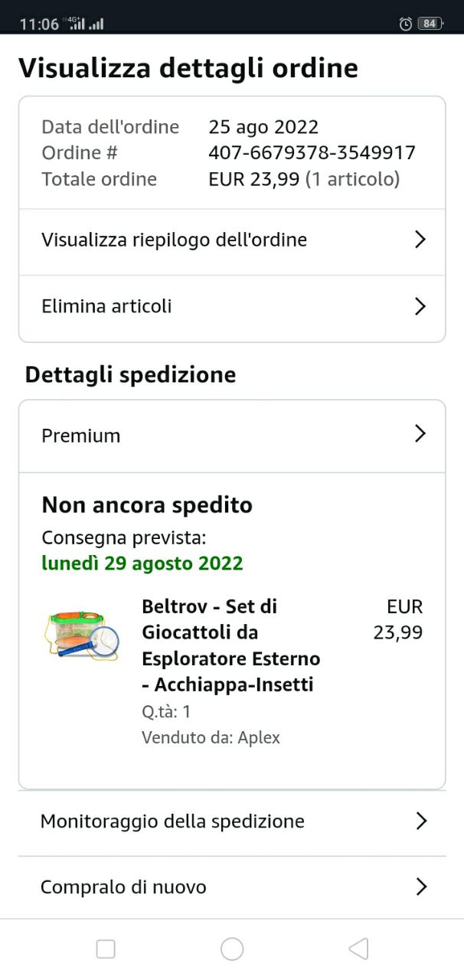Viewport: 464px width, 980px height.
Task: Tap the 4G signal strength icon
Action: 77,24
